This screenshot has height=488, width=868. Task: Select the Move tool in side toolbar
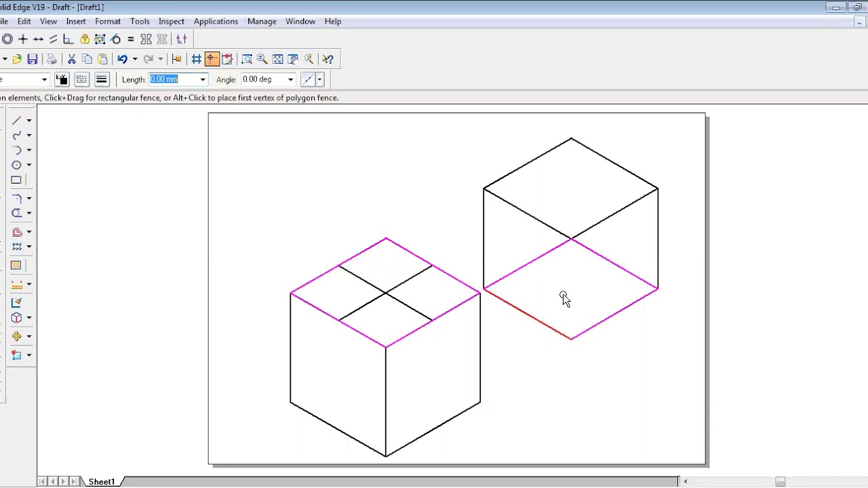coord(16,336)
